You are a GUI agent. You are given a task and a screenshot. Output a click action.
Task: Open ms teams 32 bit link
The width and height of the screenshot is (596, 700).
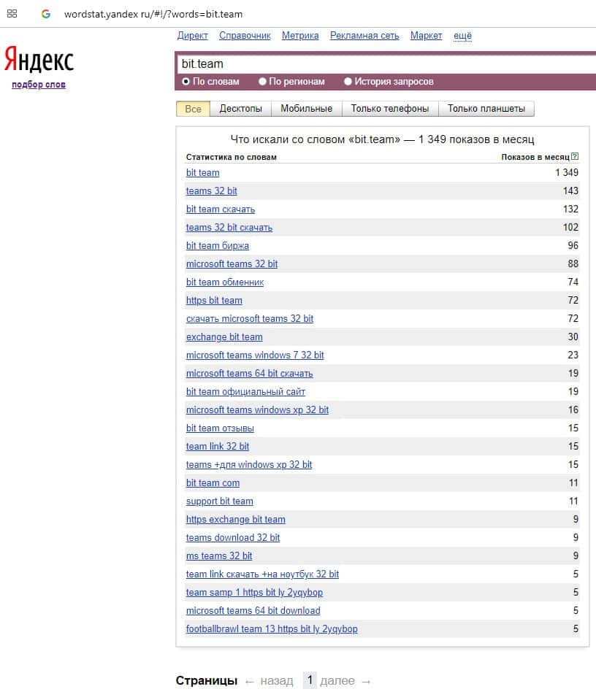click(219, 555)
